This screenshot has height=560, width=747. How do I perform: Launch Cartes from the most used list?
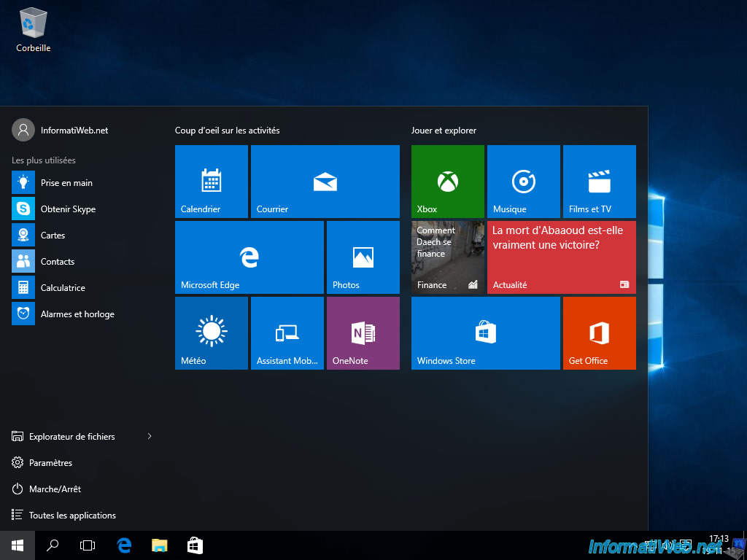pyautogui.click(x=82, y=235)
